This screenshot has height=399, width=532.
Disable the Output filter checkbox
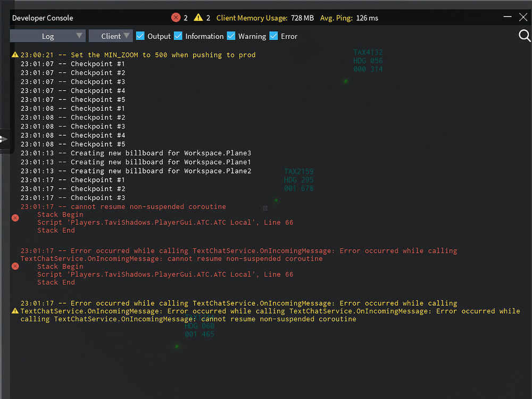click(139, 36)
